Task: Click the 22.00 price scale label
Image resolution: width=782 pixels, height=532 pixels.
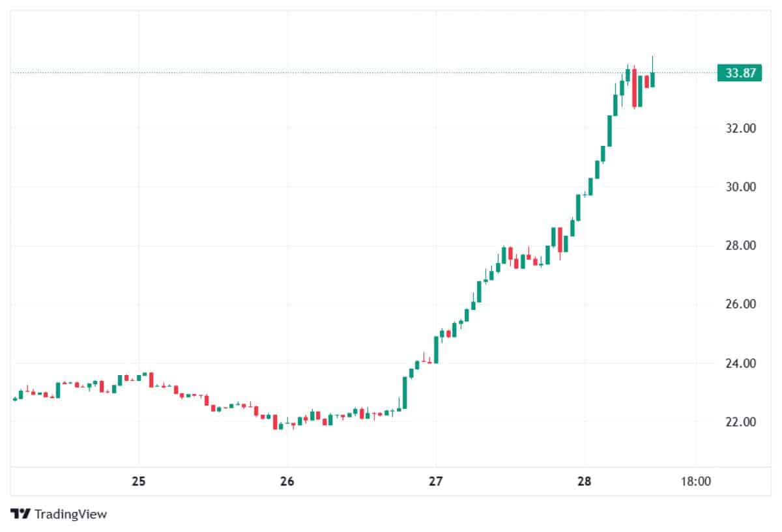Action: [x=740, y=421]
